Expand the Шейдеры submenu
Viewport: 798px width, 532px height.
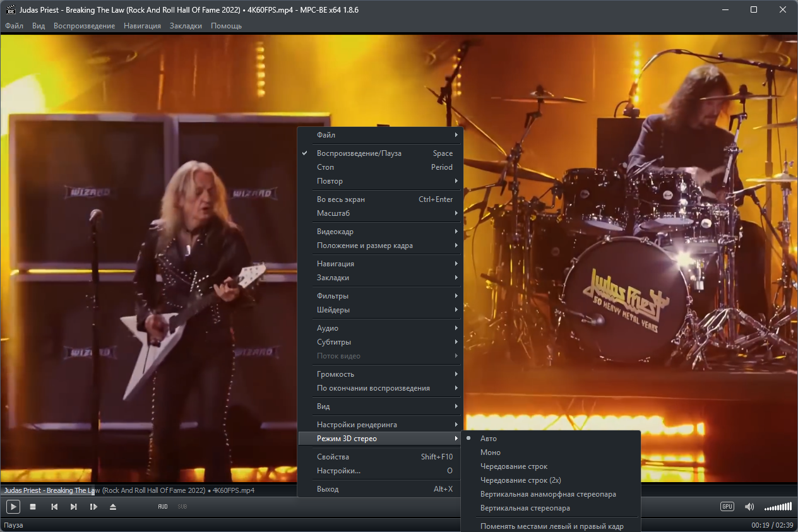381,310
